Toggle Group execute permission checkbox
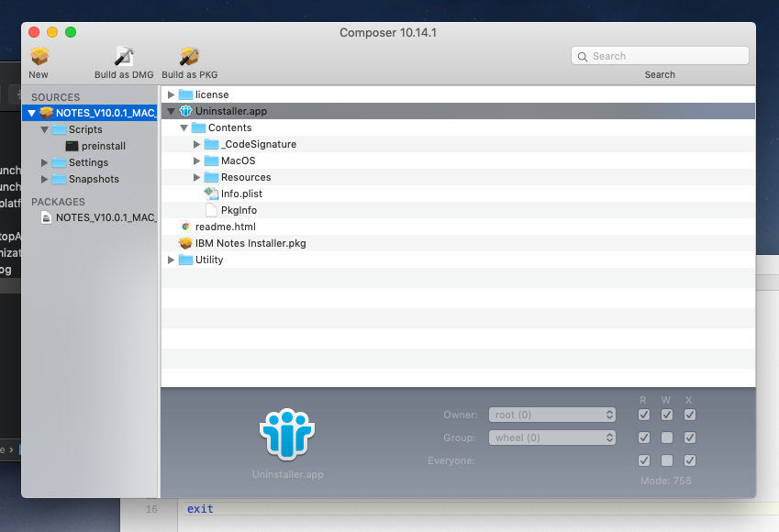Image resolution: width=779 pixels, height=532 pixels. coord(690,438)
